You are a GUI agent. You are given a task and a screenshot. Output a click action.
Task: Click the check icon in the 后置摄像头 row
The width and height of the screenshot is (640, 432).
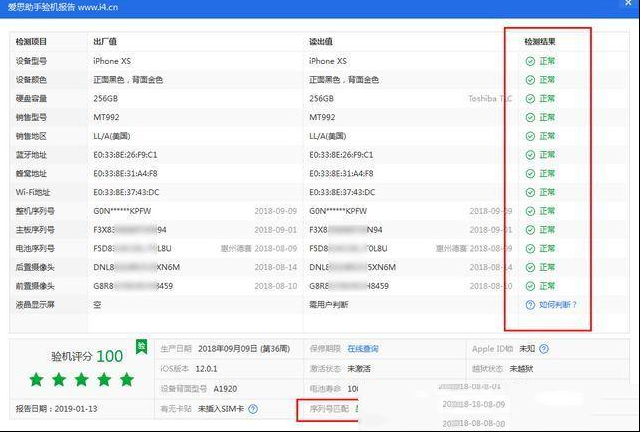coord(530,267)
